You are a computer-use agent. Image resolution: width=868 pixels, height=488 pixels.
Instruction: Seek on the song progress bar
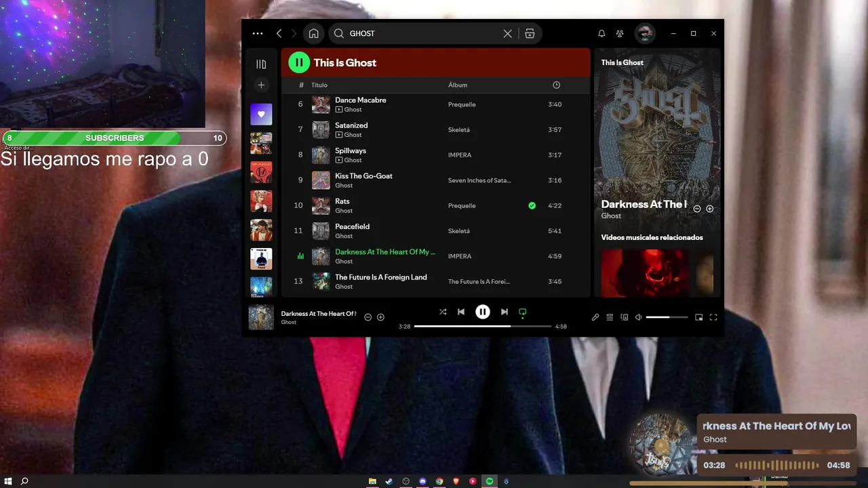point(483,326)
